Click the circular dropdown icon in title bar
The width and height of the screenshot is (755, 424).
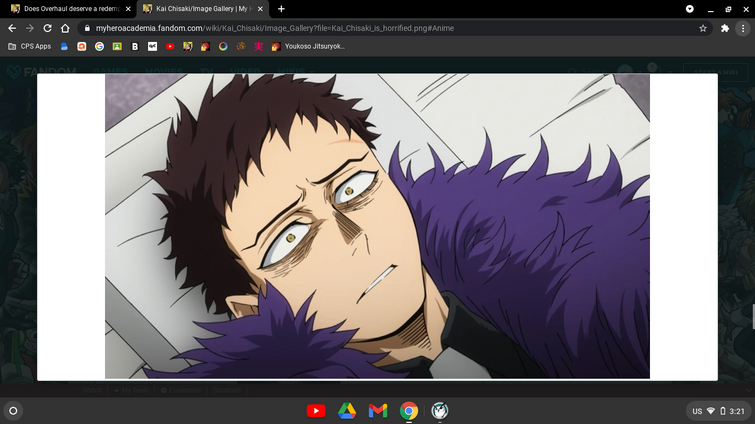point(690,9)
